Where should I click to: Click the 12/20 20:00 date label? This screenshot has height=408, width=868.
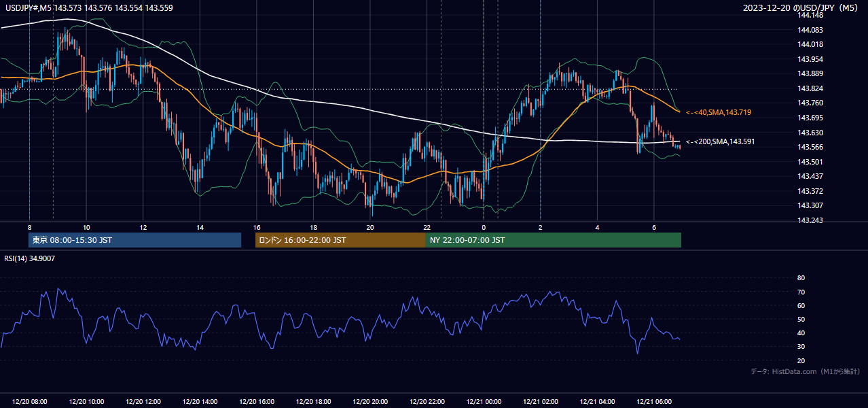(369, 402)
